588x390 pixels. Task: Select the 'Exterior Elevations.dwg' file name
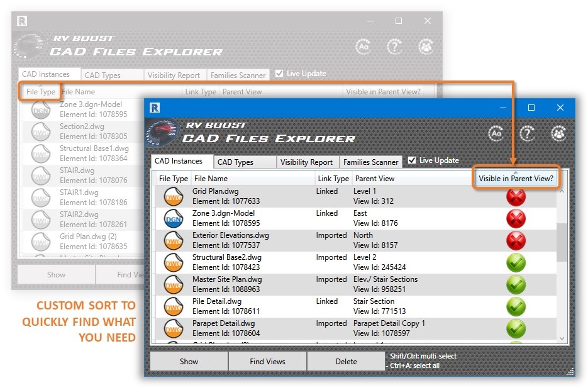231,235
